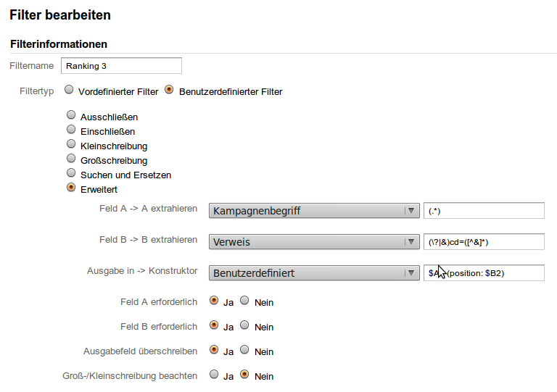Set Feld A erforderlich to Ja

pyautogui.click(x=214, y=301)
